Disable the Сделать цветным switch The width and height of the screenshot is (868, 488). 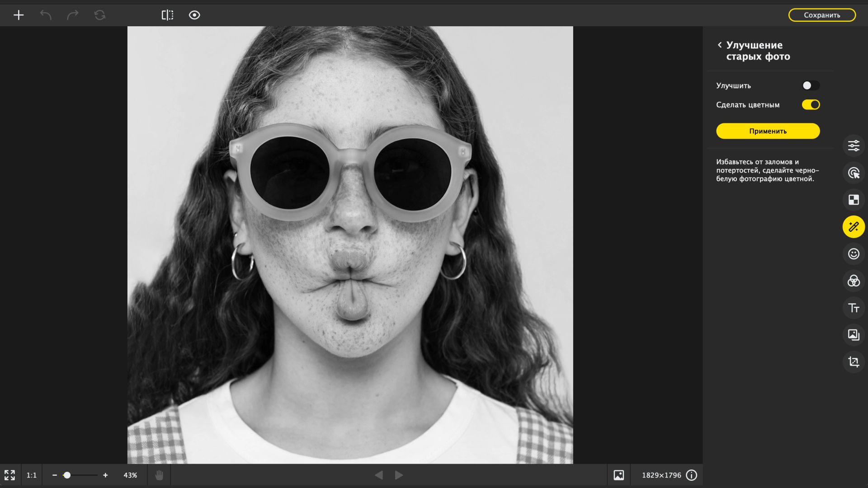point(811,105)
